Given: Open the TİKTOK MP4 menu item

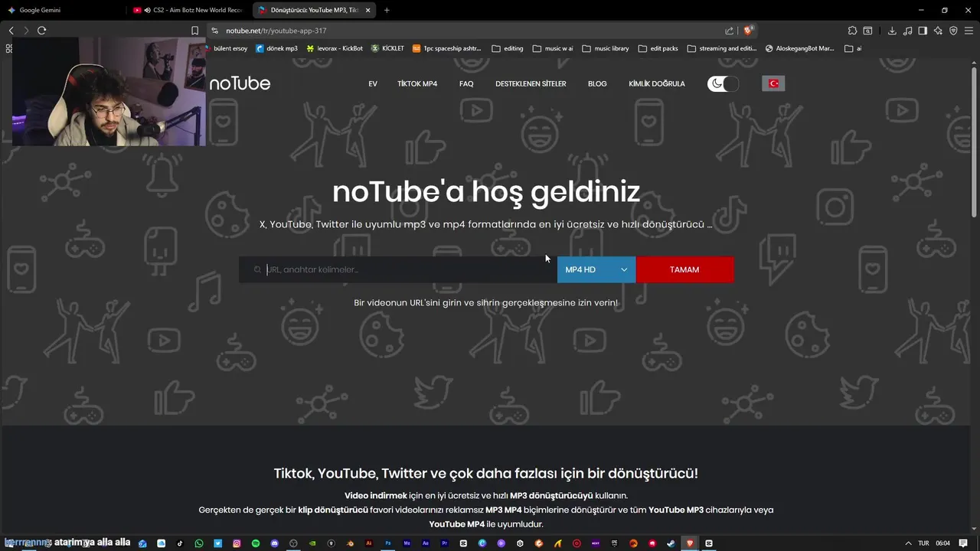Looking at the screenshot, I should 417,83.
